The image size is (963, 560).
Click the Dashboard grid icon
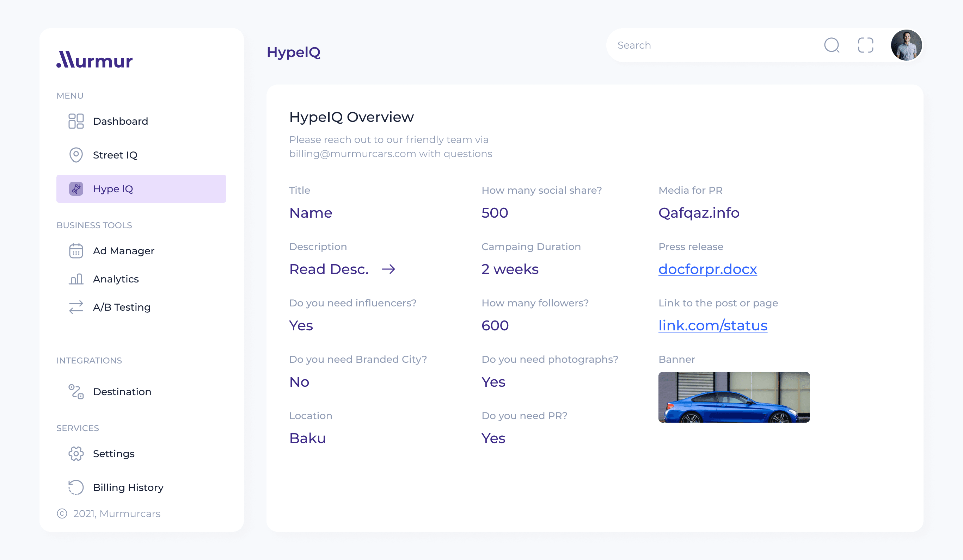coord(76,121)
